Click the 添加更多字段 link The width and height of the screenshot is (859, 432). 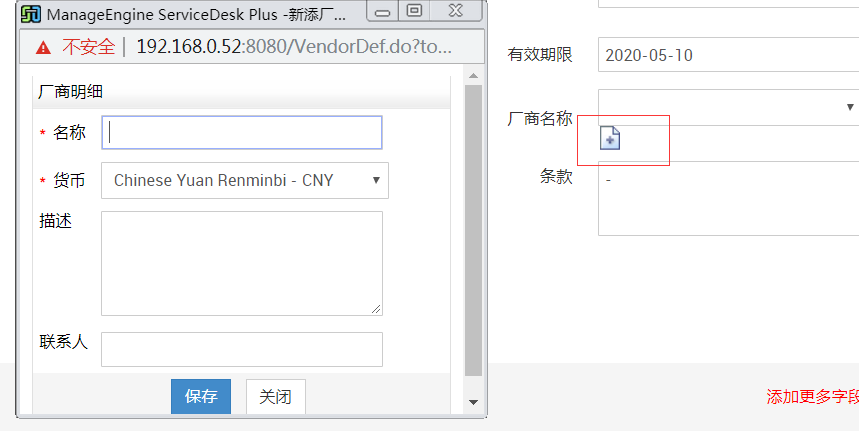tap(812, 397)
